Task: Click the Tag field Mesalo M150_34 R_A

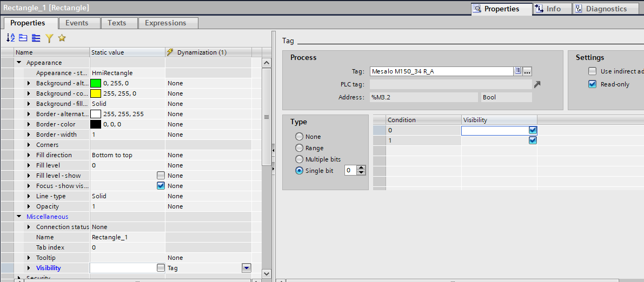Action: pos(442,71)
